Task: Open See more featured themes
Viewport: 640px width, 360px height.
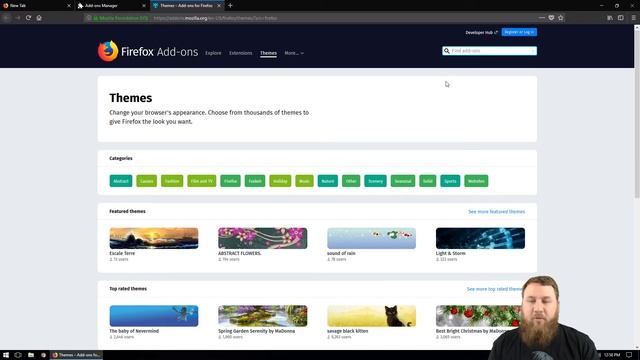Action: point(496,211)
